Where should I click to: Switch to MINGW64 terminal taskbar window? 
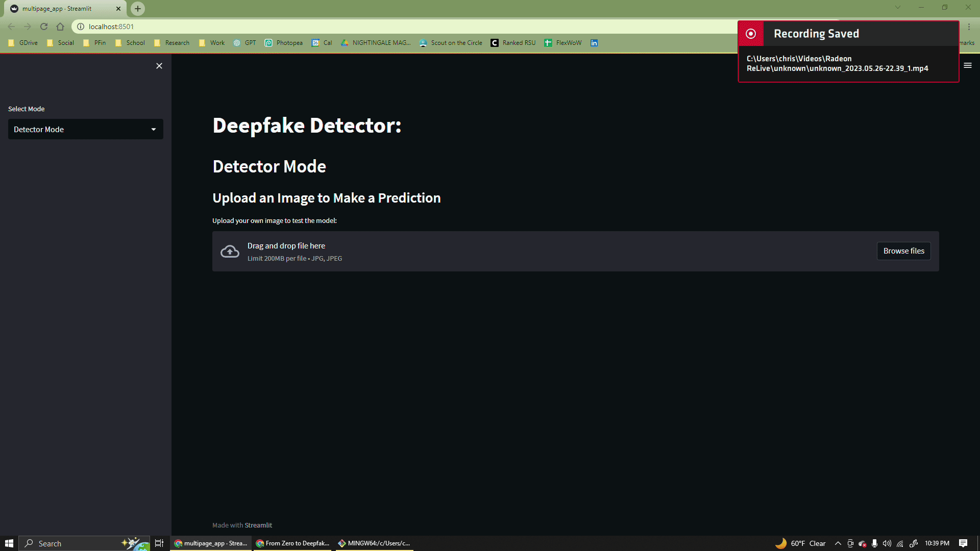click(375, 543)
